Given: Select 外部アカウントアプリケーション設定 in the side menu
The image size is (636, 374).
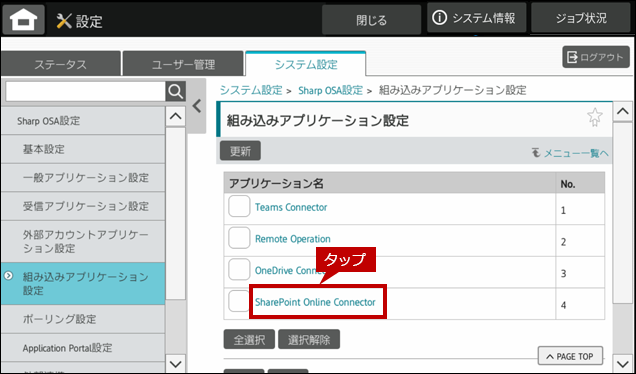Looking at the screenshot, I should tap(83, 241).
